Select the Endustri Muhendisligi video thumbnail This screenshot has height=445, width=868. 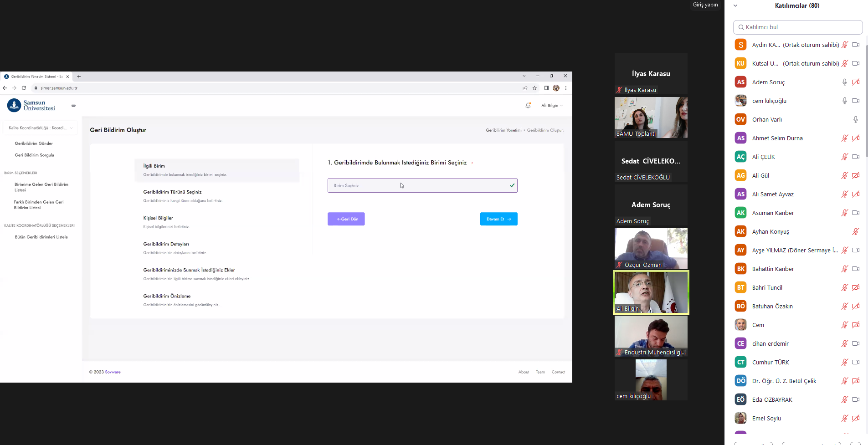pyautogui.click(x=651, y=336)
